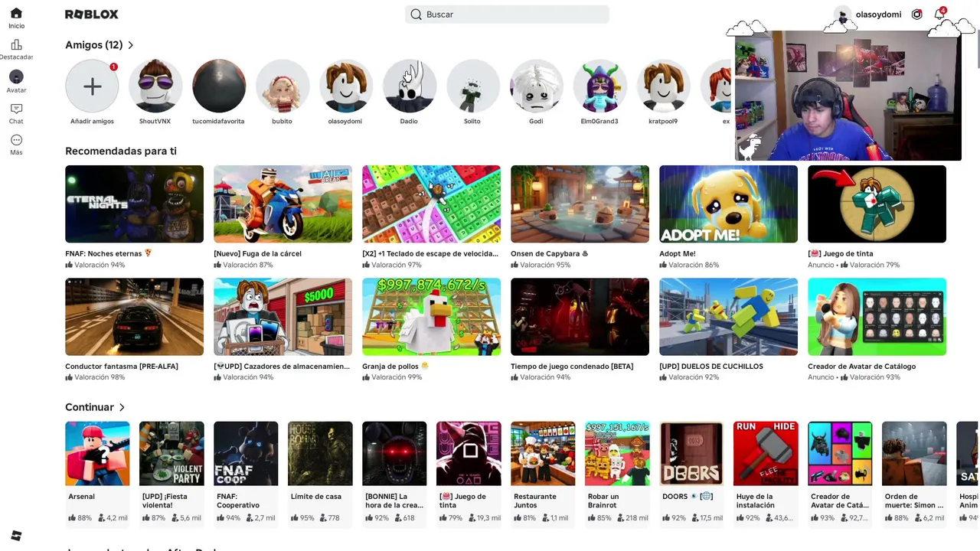Open Destacadas charts in the sidebar

point(16,50)
